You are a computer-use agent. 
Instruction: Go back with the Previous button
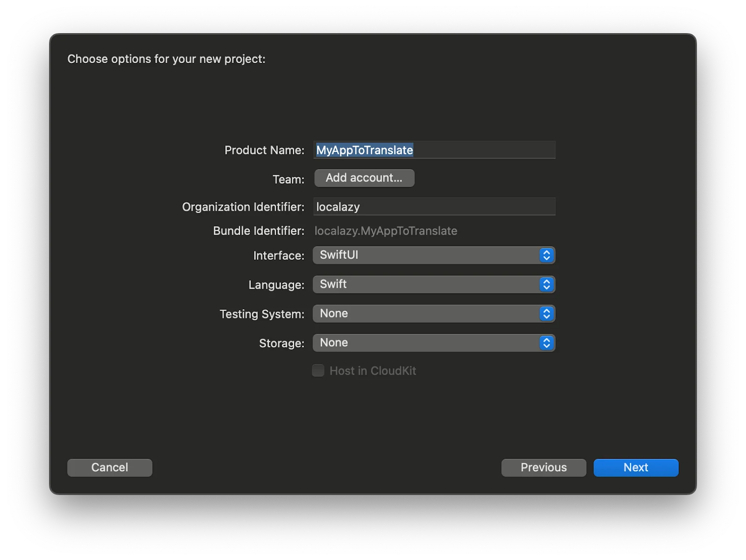tap(544, 468)
